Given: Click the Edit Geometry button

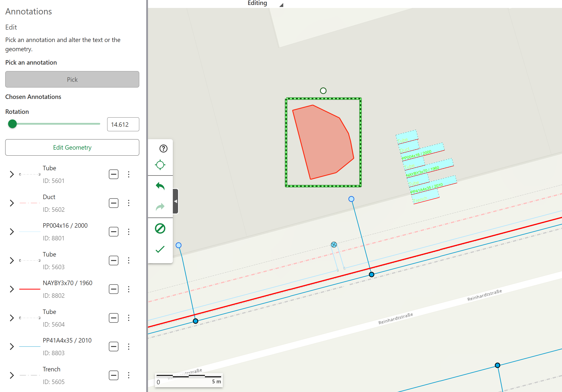Looking at the screenshot, I should coord(72,147).
